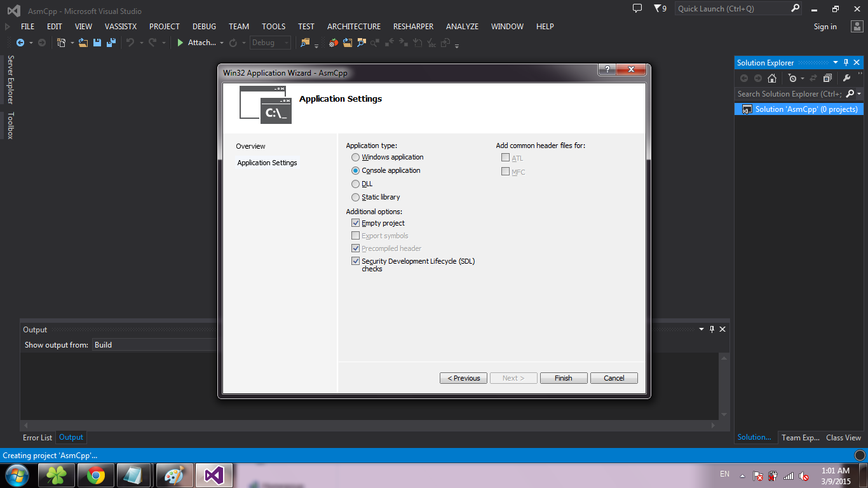Open the Overview page in the wizard
This screenshot has width=868, height=488.
point(250,146)
